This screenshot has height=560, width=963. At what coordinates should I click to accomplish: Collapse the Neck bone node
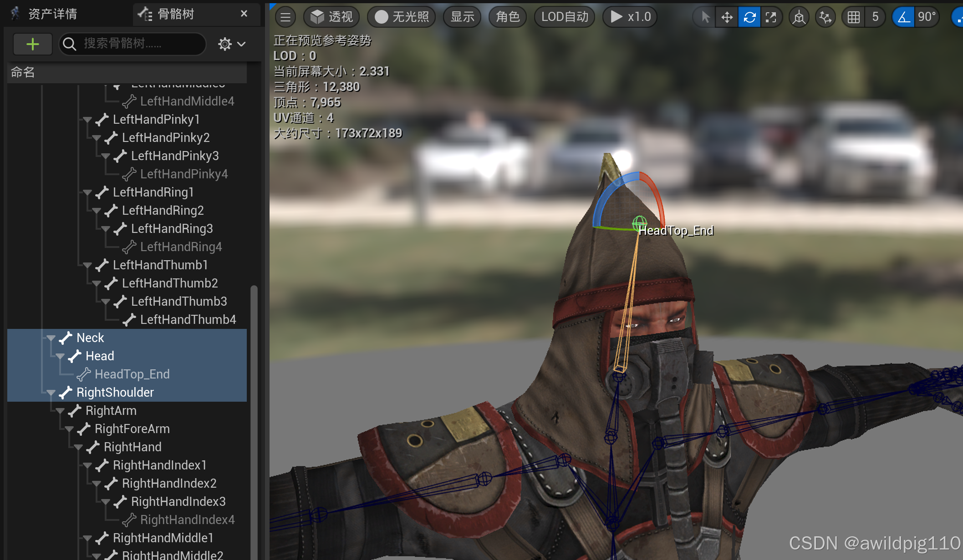tap(51, 338)
